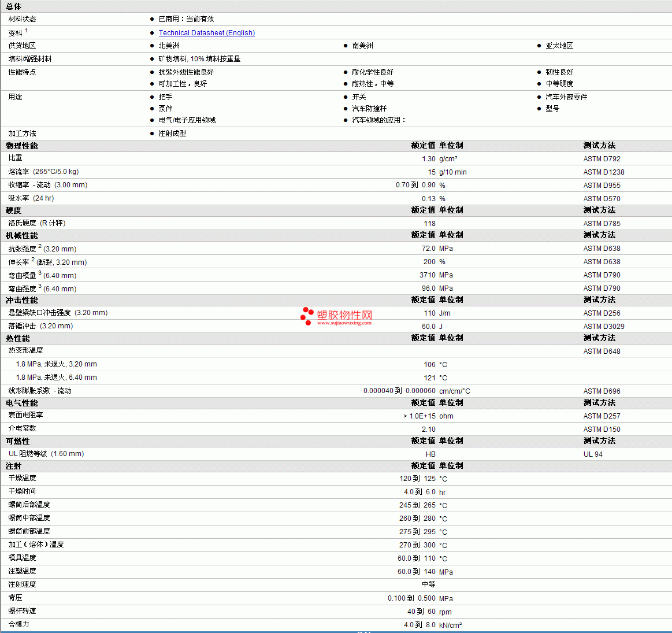
Task: Click the 螺筒中部温度 value 260 到 280
Action: click(417, 519)
